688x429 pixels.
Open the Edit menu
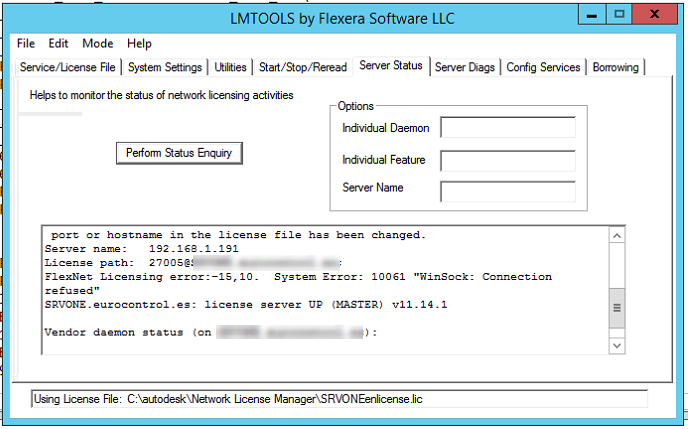59,44
